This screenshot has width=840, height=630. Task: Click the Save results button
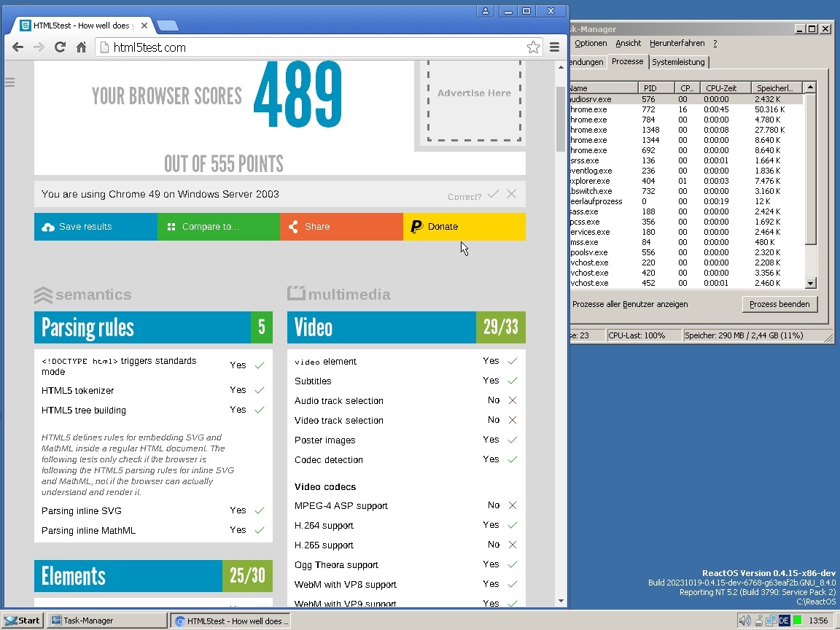[x=96, y=227]
